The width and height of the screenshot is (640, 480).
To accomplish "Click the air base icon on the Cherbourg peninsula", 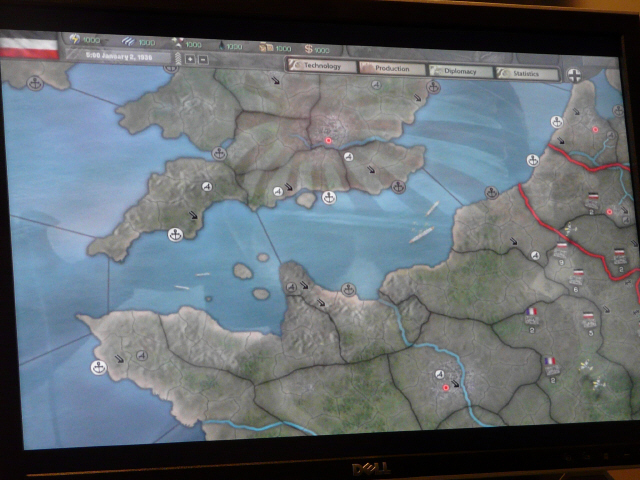I will 291,287.
